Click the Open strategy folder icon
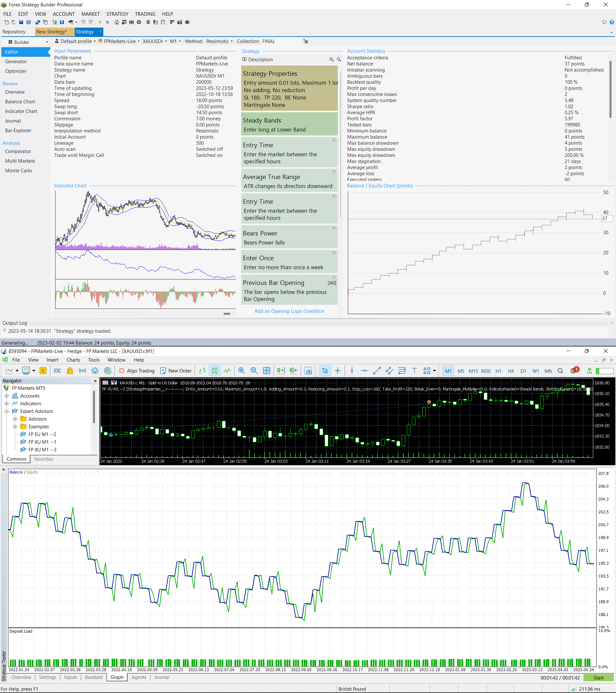 [14, 22]
